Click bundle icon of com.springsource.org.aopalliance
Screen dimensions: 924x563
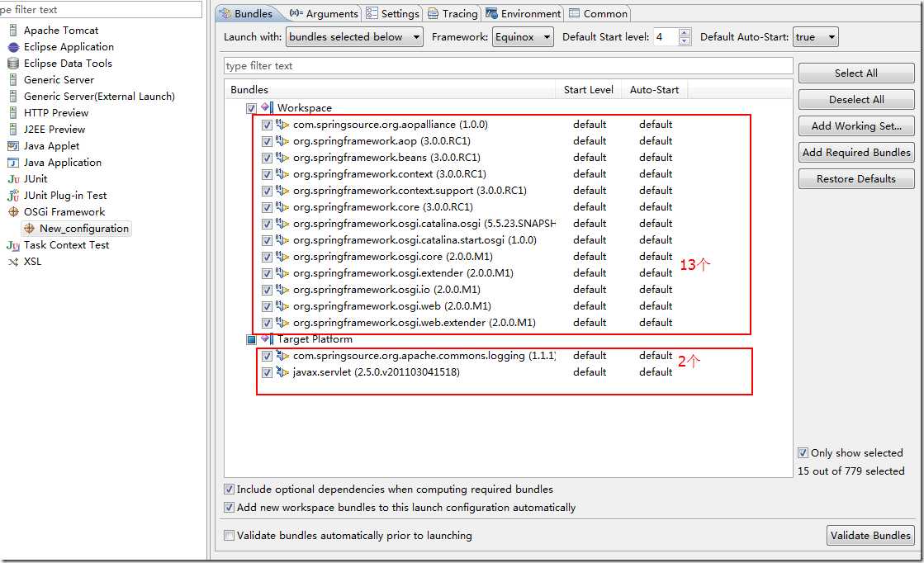pos(282,125)
